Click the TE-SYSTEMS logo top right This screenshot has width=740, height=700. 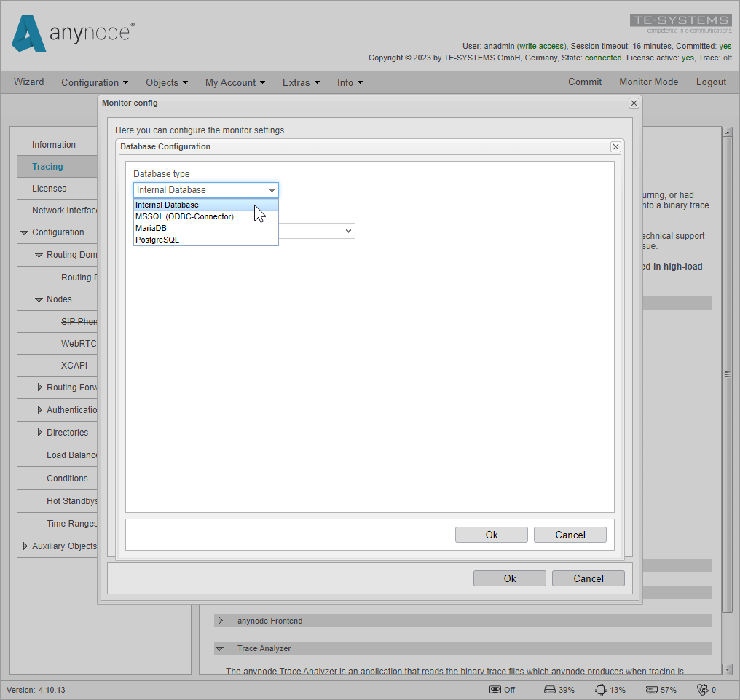click(680, 20)
